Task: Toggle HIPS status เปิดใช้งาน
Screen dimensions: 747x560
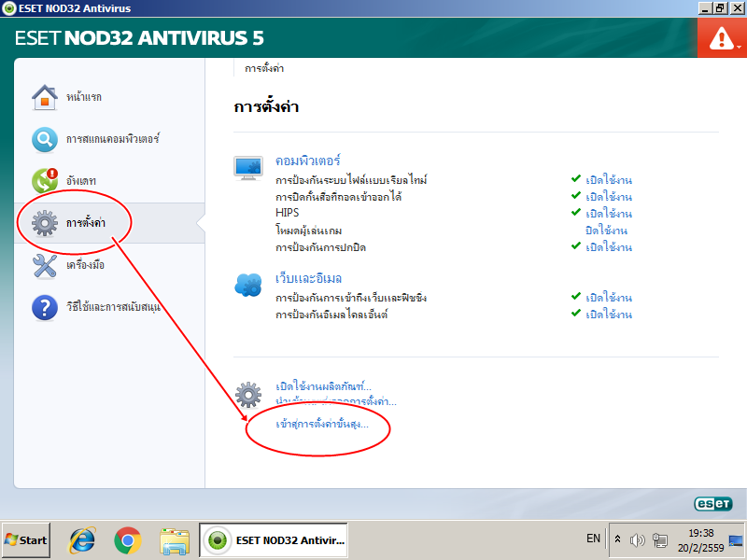Action: pyautogui.click(x=609, y=214)
